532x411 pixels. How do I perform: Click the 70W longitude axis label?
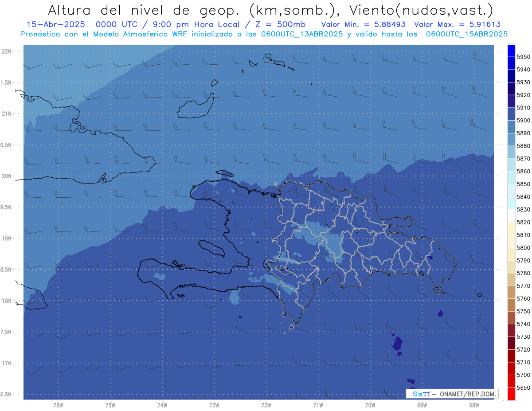[370, 405]
